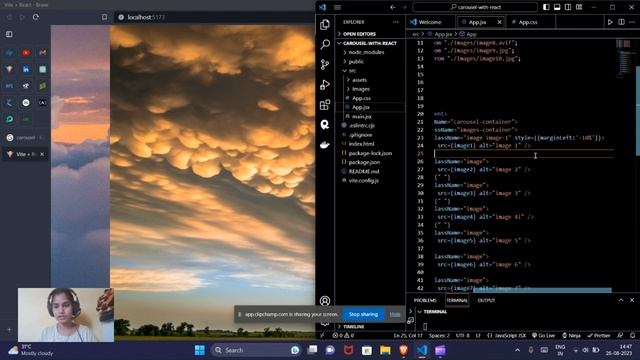The image size is (640, 360).
Task: Open File Explorer from the taskbar
Action: tap(385, 350)
